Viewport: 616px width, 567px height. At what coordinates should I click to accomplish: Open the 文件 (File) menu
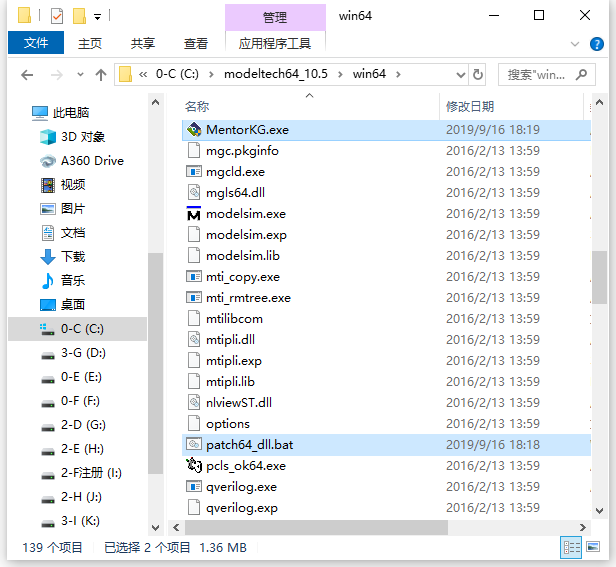pyautogui.click(x=36, y=42)
